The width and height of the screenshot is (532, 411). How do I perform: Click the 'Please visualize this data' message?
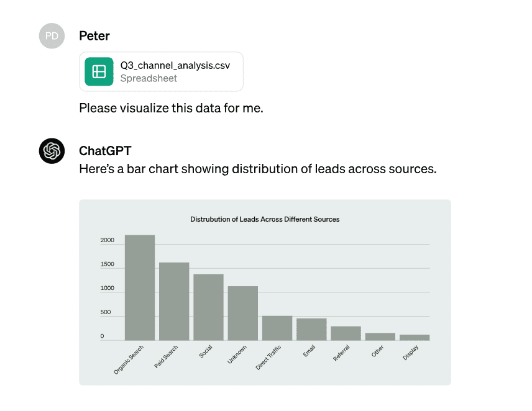pyautogui.click(x=171, y=108)
